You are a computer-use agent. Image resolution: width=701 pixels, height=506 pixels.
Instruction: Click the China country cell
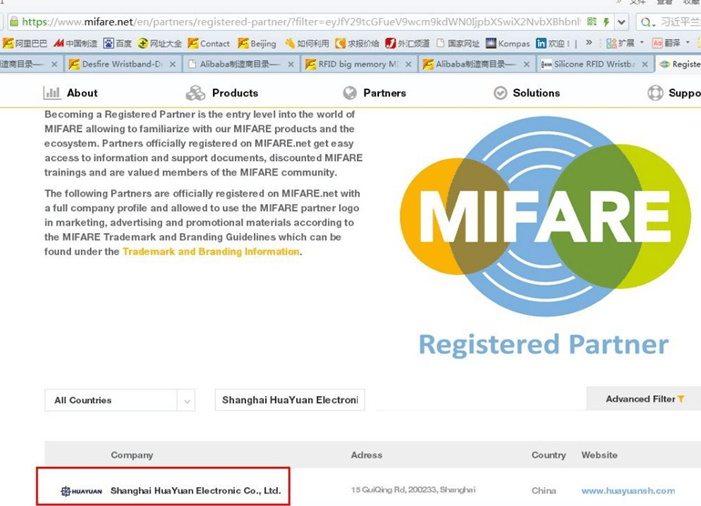544,491
